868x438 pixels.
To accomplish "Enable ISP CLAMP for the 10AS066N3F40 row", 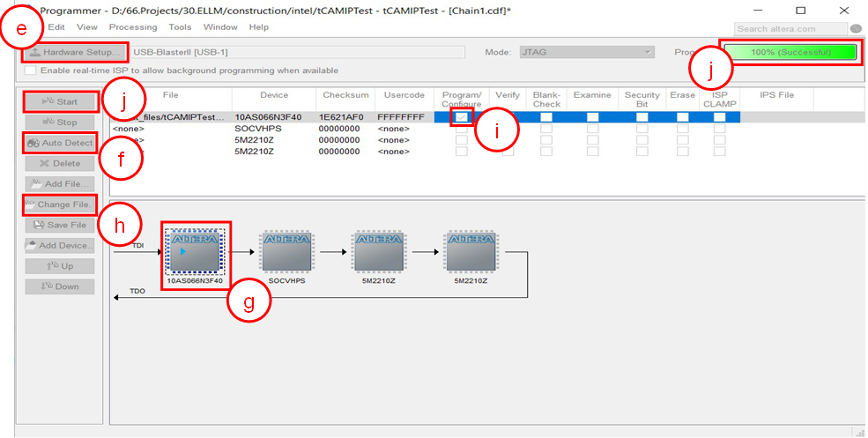I will [720, 117].
